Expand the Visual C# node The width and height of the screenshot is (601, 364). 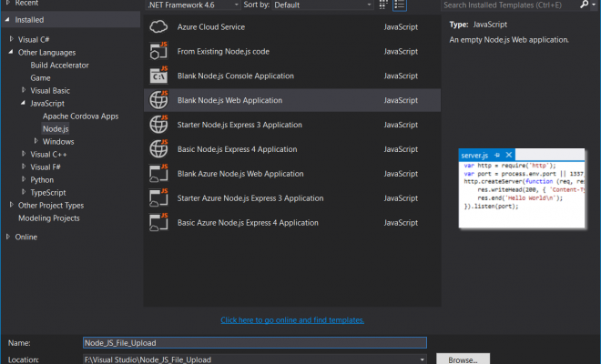12,39
